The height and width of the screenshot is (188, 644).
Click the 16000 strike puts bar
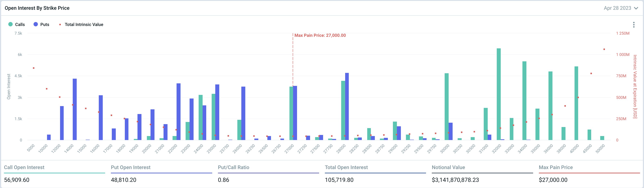pos(101,118)
